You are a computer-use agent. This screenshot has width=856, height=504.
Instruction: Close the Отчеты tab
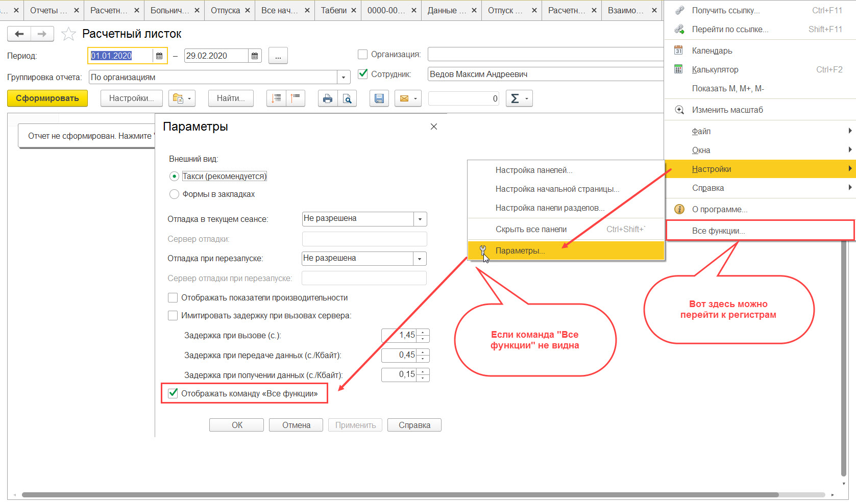(76, 10)
